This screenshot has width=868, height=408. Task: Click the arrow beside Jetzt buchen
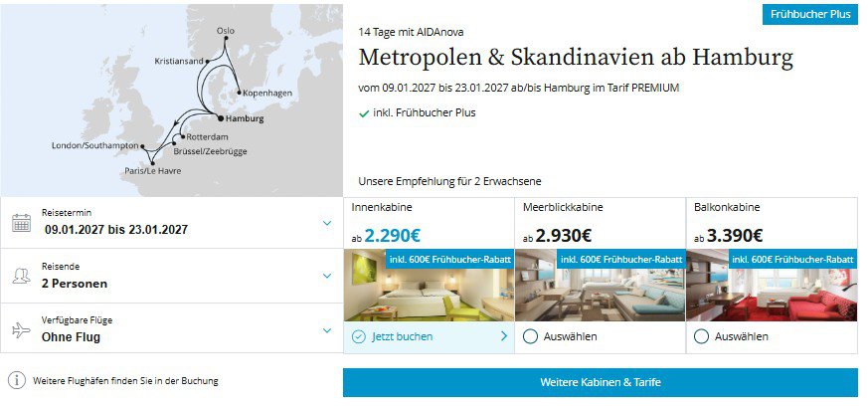click(x=503, y=336)
